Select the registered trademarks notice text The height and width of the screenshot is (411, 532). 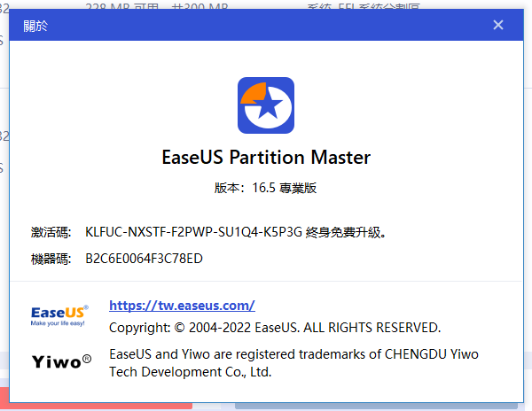pos(293,363)
